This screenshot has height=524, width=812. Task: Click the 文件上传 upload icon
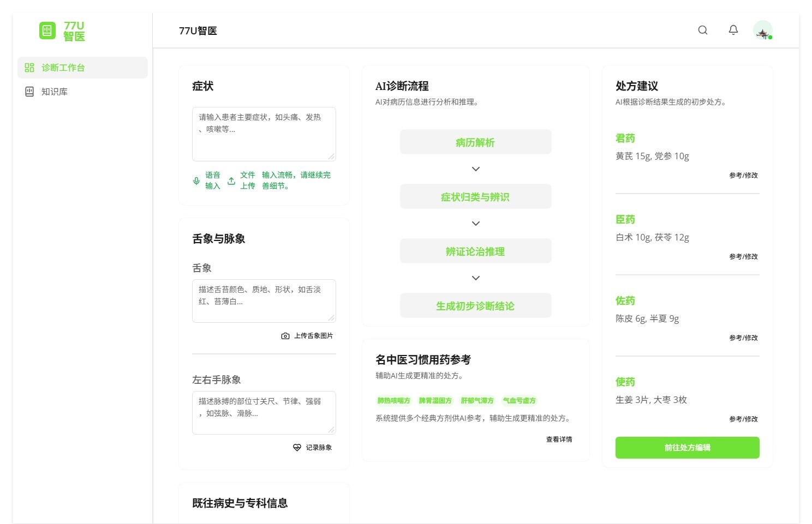[x=231, y=181]
